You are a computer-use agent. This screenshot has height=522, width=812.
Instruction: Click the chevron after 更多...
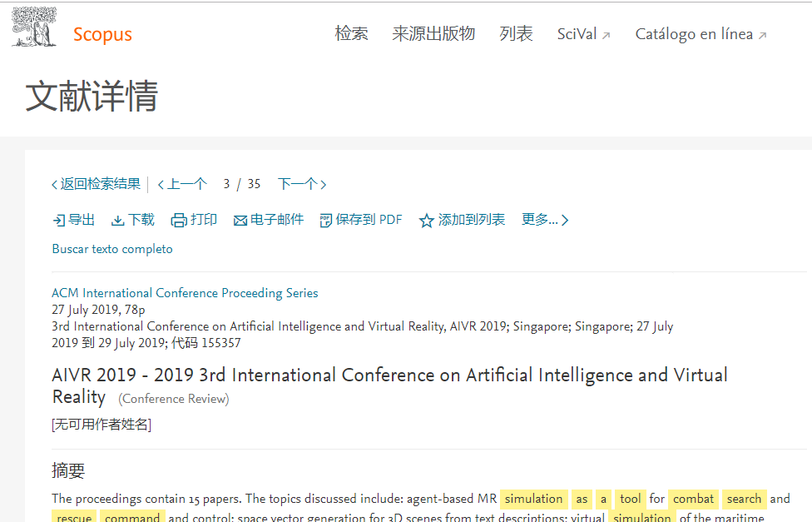click(565, 221)
